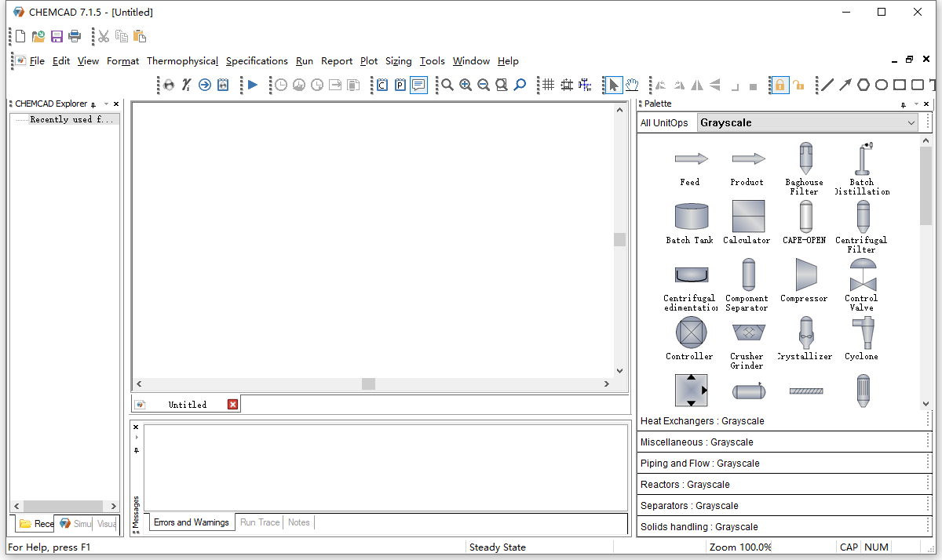
Task: Open the Report menu
Action: pos(337,61)
